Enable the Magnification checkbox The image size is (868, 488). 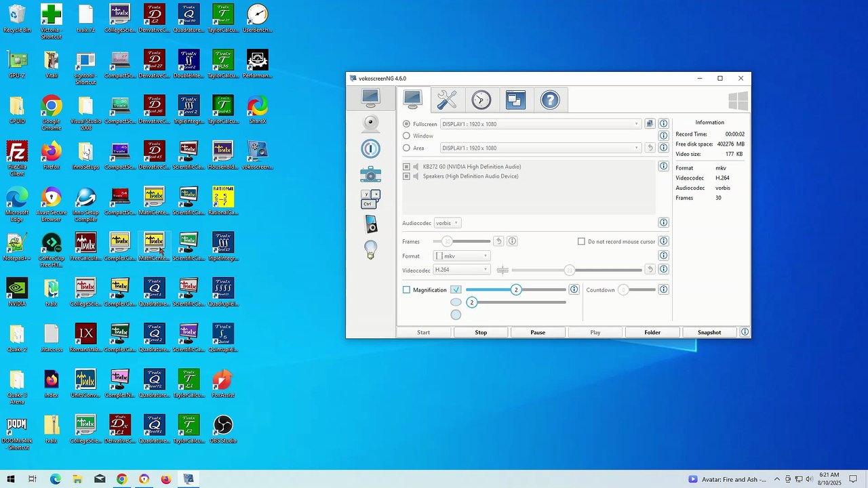tap(406, 289)
